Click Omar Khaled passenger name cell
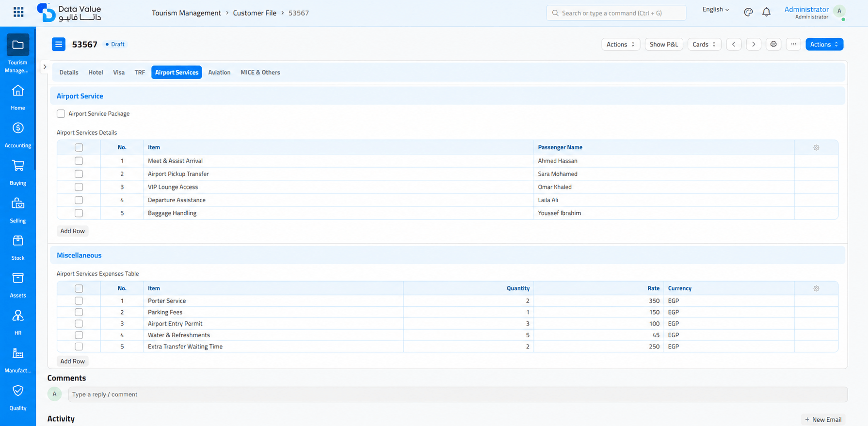This screenshot has width=868, height=426. coord(664,187)
